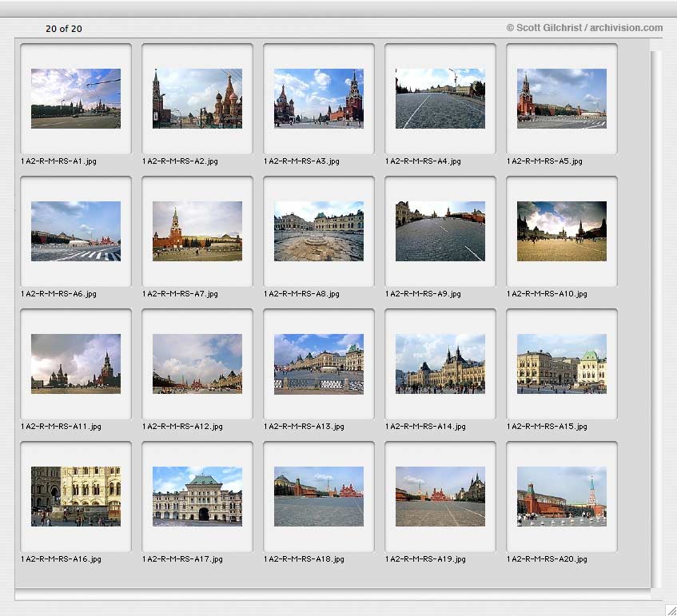
Task: Click the filename 1A2-R-M-RS-A5.jpg
Action: 544,161
